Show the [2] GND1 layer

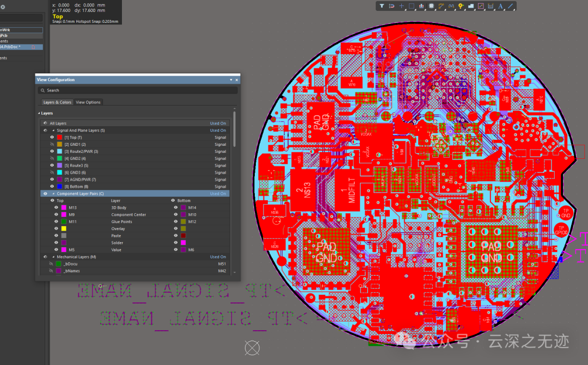[52, 144]
